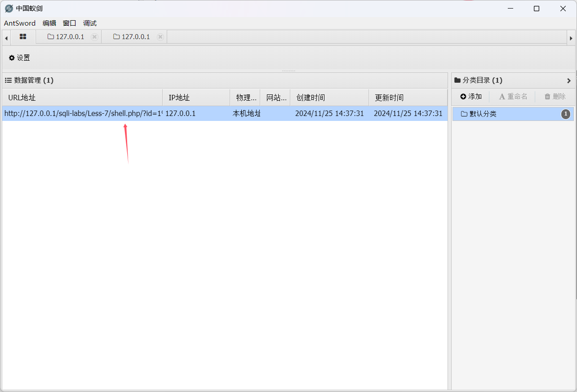The height and width of the screenshot is (392, 577).
Task: Maximize the 中国蚁剑 window
Action: (537, 9)
